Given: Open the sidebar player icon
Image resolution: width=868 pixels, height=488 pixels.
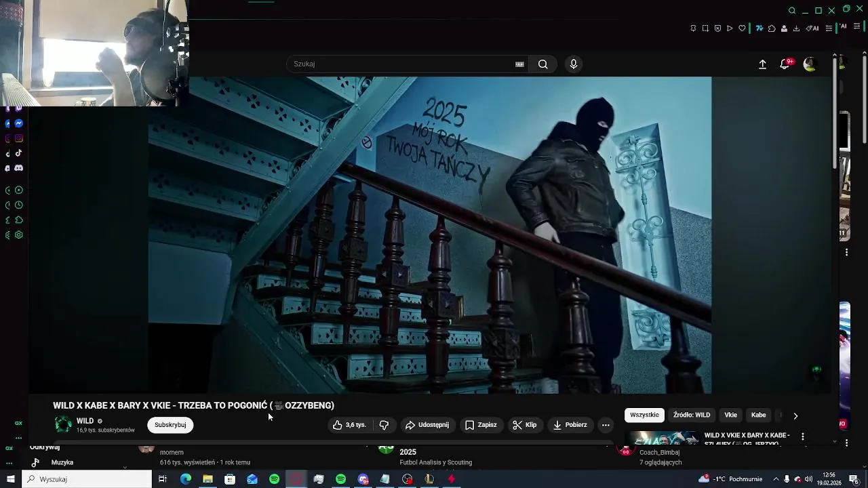Looking at the screenshot, I should click(x=18, y=190).
